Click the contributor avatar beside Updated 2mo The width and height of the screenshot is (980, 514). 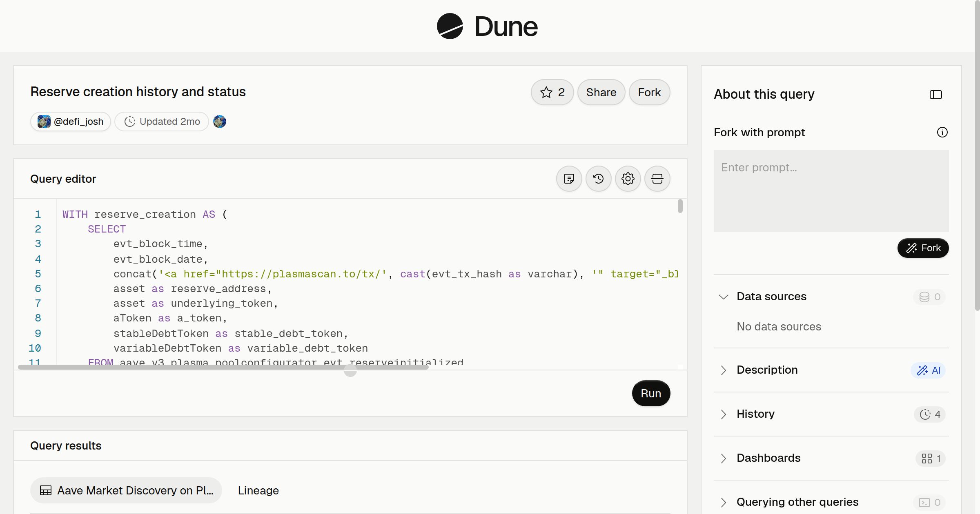point(220,122)
